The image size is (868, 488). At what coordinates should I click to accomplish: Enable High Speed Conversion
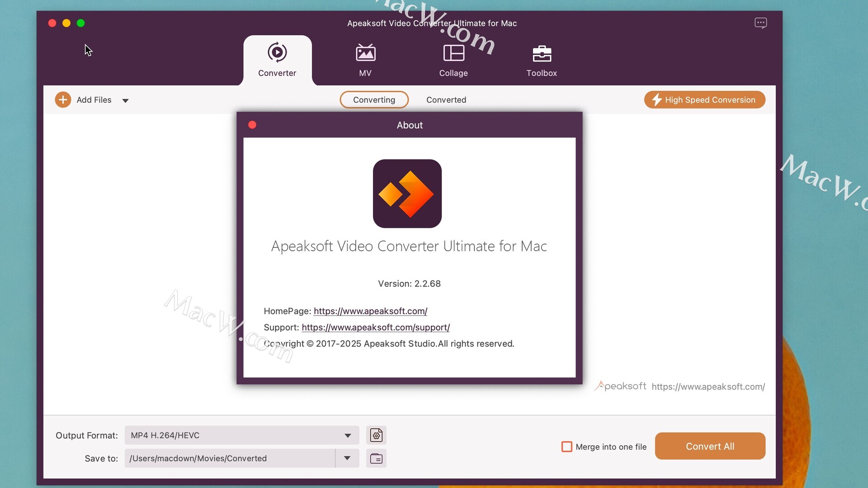(704, 100)
